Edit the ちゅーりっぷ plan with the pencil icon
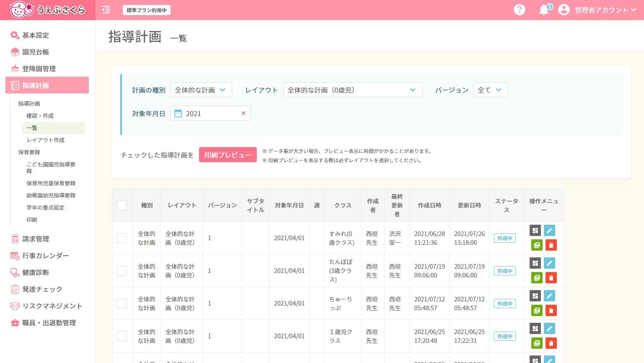644x363 pixels. 549,296
